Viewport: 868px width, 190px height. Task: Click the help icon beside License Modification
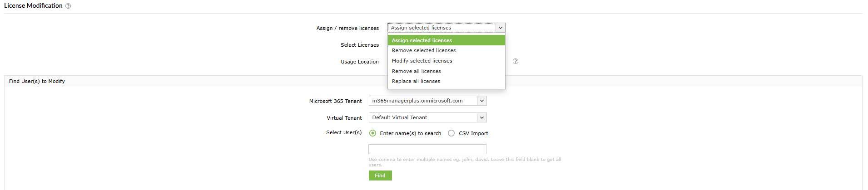tap(68, 6)
